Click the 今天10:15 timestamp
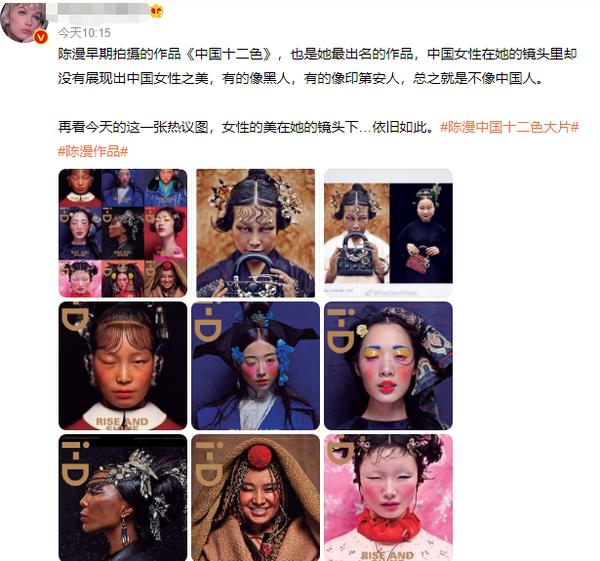600x561 pixels. tap(84, 33)
